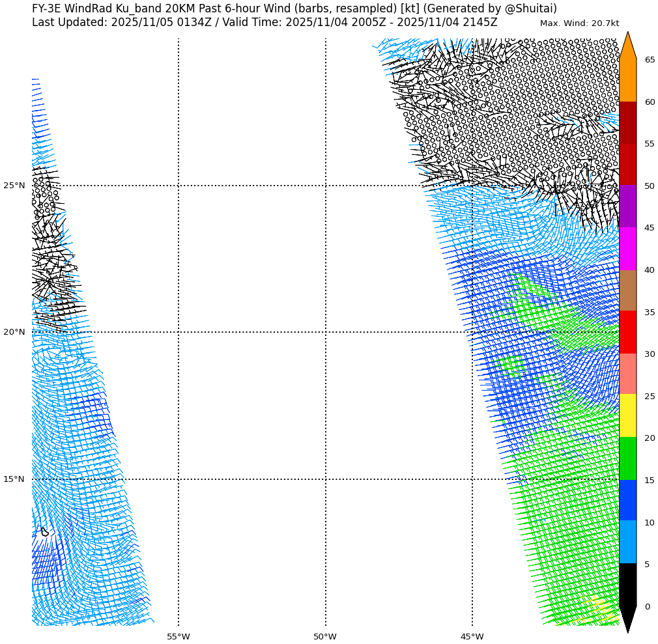658x644 pixels.
Task: Click the magenta 40–45 kt colorbar segment
Action: (627, 249)
